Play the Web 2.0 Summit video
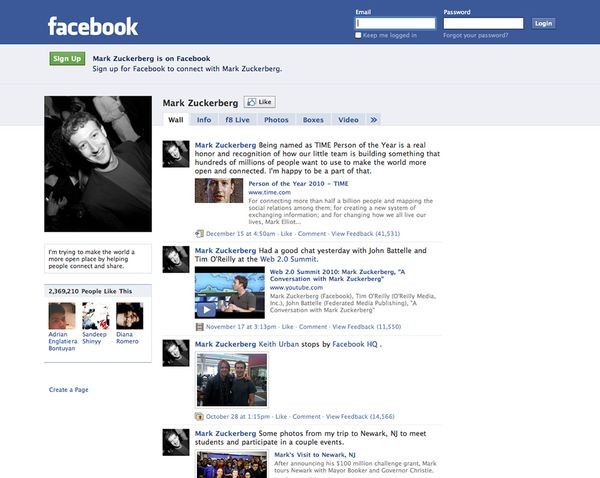Screen dimensions: 600x478 (x=206, y=310)
